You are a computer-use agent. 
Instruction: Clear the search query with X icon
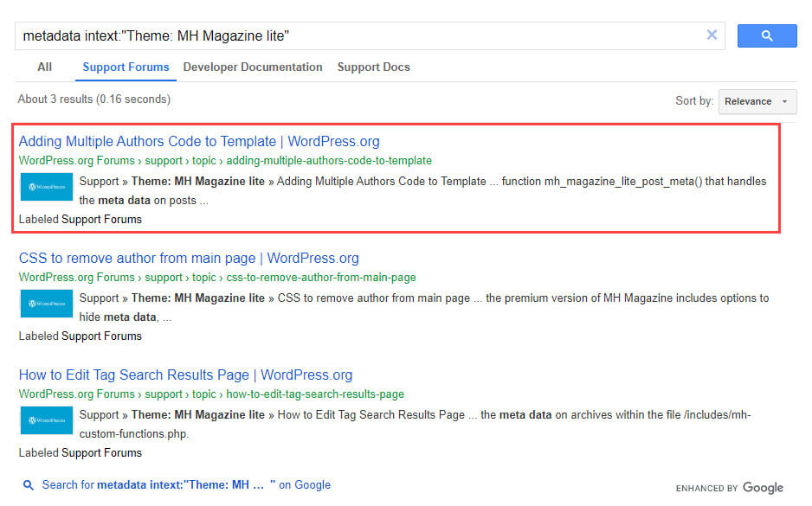(712, 35)
